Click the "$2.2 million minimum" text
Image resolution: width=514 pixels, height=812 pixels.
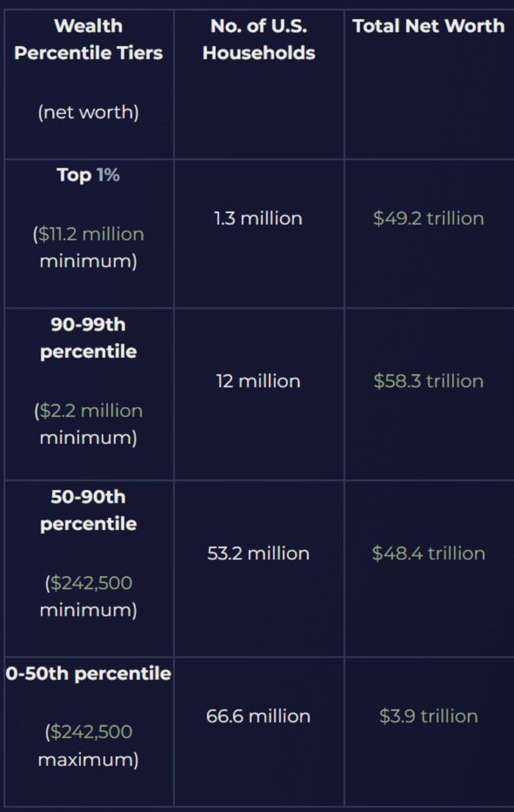[88, 424]
